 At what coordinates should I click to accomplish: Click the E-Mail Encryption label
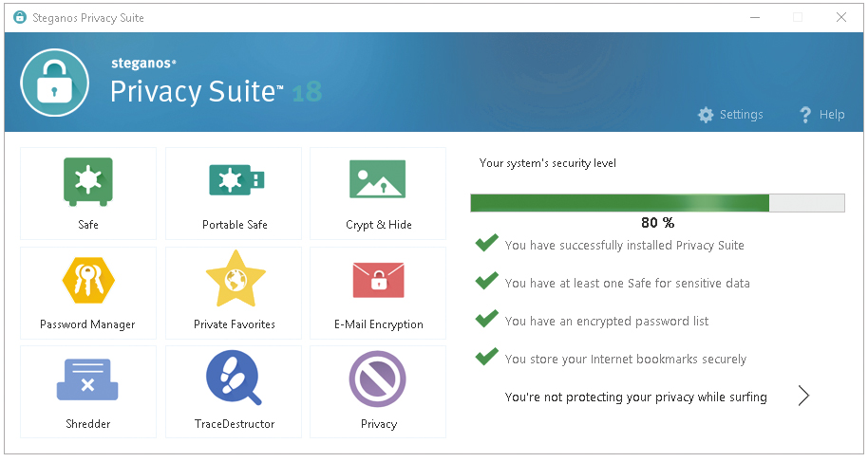tap(379, 324)
